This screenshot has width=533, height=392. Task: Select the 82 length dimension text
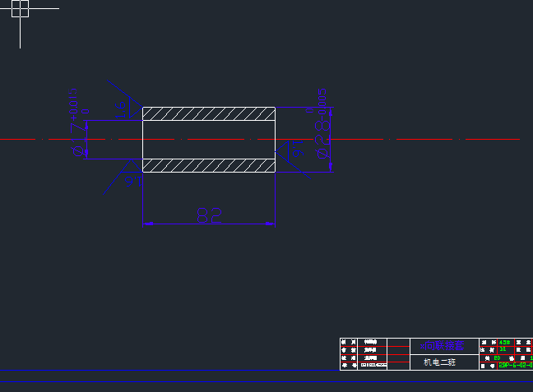point(210,215)
